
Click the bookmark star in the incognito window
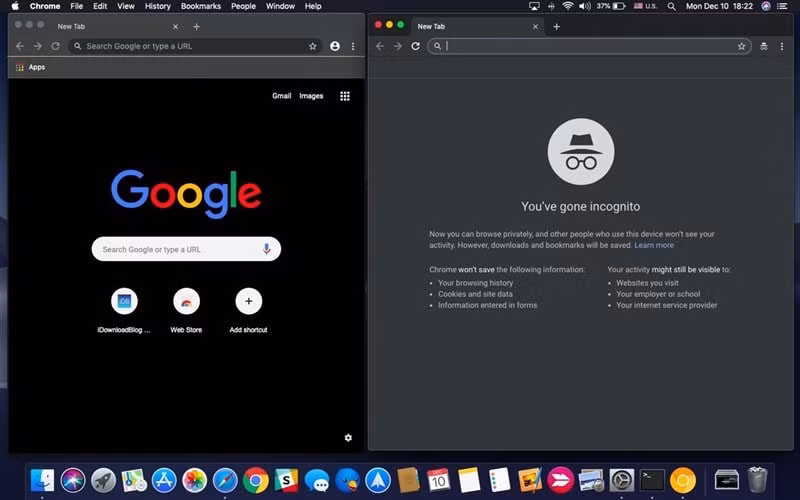[x=741, y=46]
